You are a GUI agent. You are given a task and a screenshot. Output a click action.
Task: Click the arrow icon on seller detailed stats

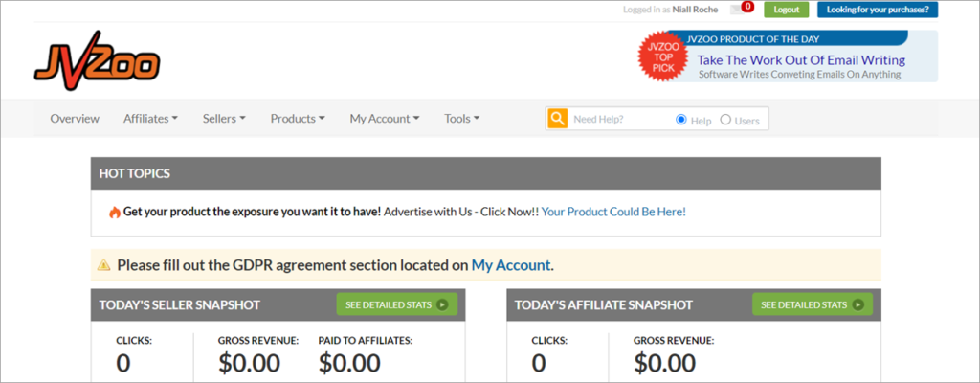tap(442, 305)
